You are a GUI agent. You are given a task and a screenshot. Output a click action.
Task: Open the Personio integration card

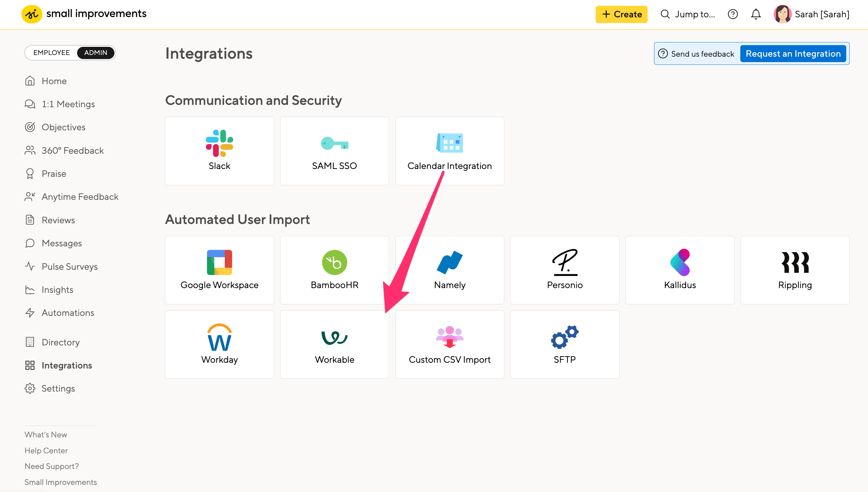pos(565,270)
